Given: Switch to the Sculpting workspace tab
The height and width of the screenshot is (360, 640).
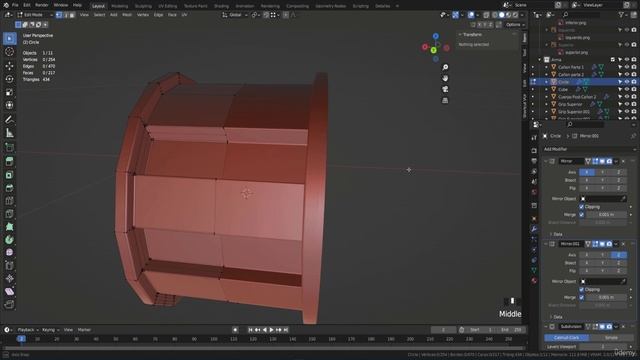Looking at the screenshot, I should point(143,6).
